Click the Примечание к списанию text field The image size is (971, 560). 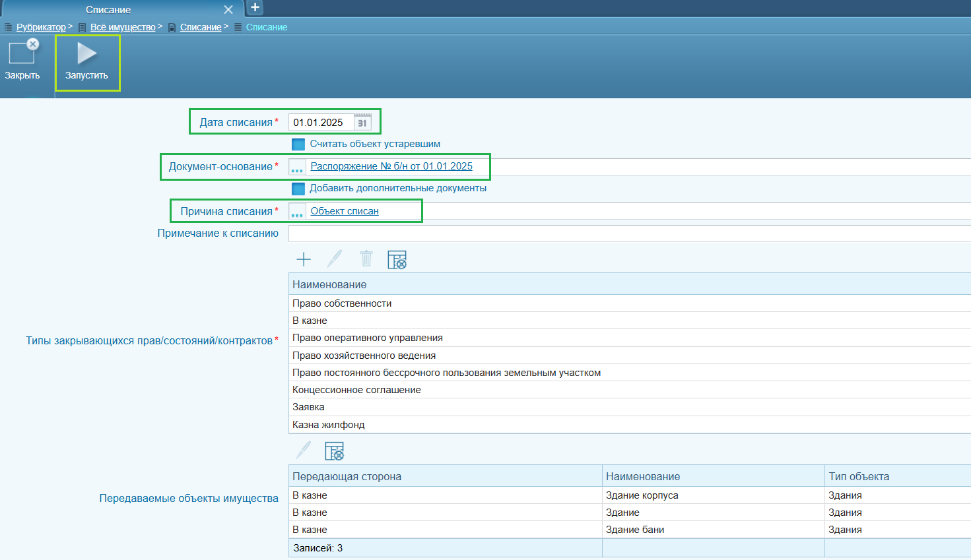click(x=630, y=233)
